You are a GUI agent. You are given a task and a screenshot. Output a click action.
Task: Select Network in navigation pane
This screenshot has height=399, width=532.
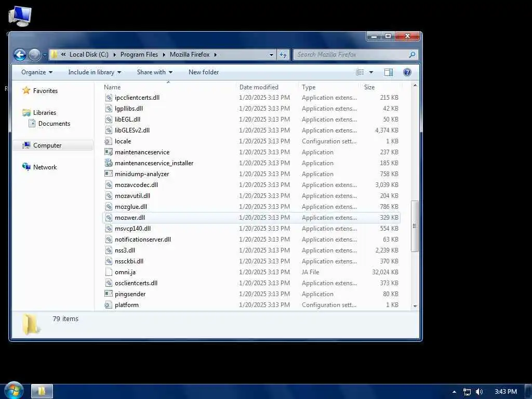click(39, 167)
